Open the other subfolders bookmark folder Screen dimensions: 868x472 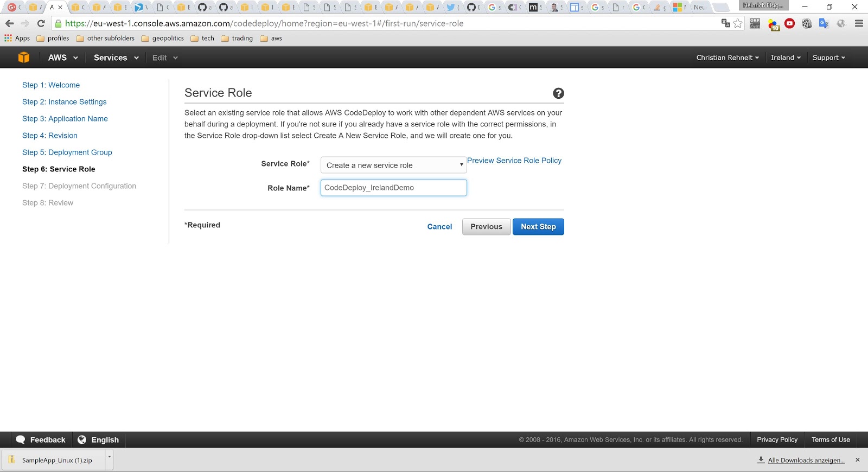point(105,39)
